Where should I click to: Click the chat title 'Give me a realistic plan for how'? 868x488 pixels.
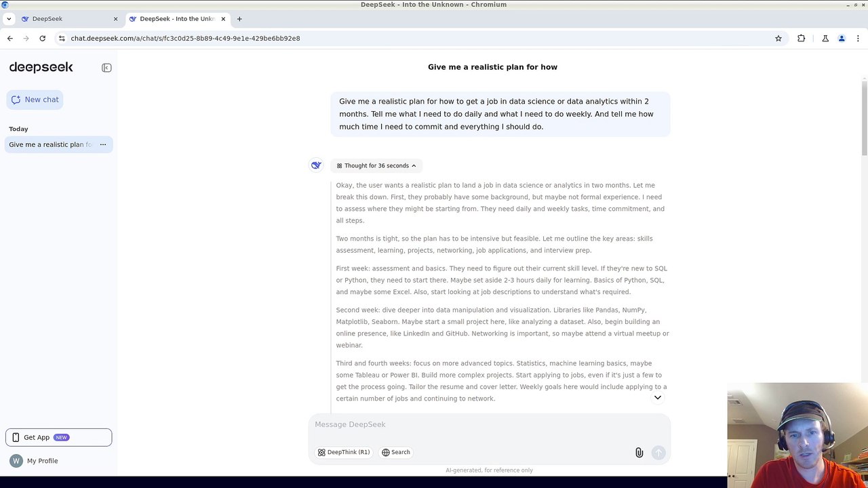click(492, 67)
